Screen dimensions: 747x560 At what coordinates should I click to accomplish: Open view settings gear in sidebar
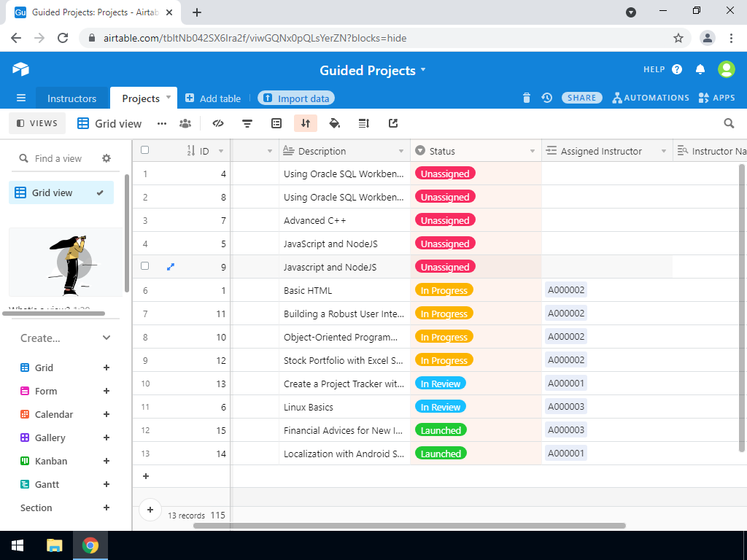107,158
